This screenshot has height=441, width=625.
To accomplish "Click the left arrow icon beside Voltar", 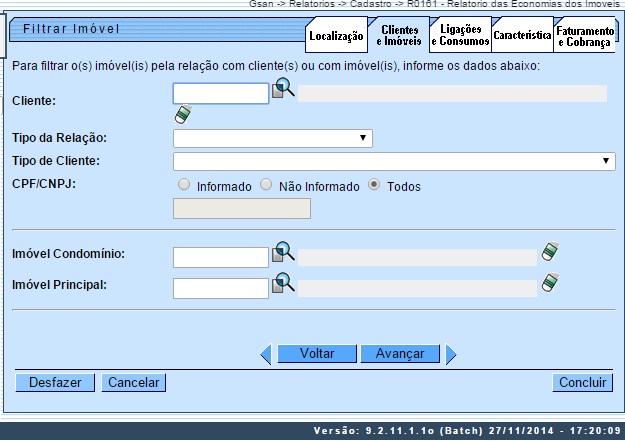I will tap(265, 353).
